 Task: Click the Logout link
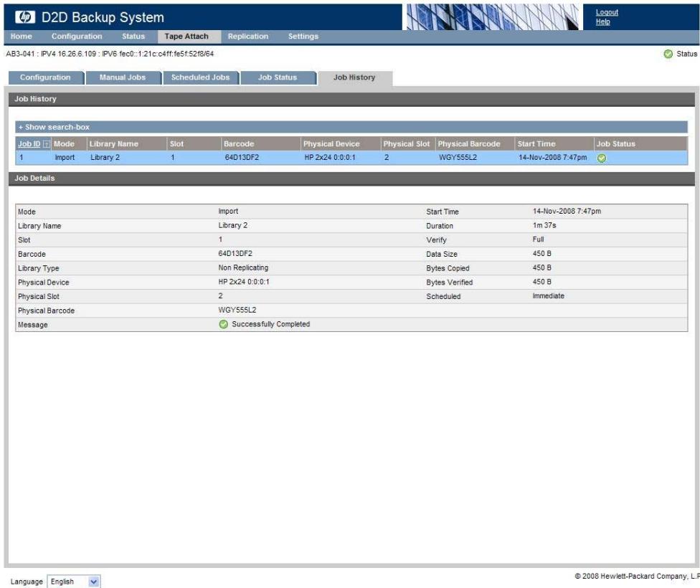coord(607,12)
